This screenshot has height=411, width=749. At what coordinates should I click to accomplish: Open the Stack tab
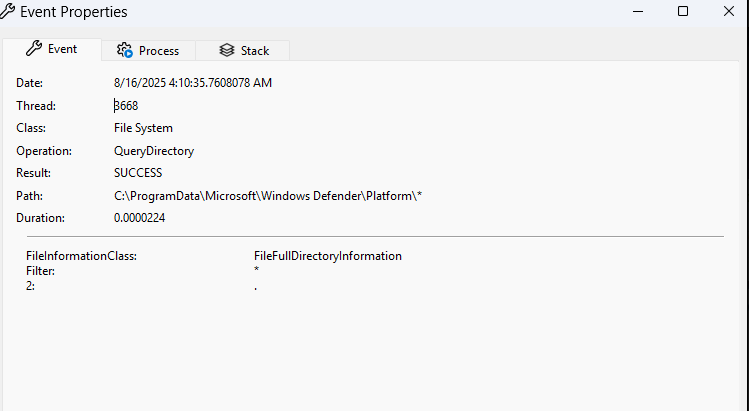click(243, 50)
